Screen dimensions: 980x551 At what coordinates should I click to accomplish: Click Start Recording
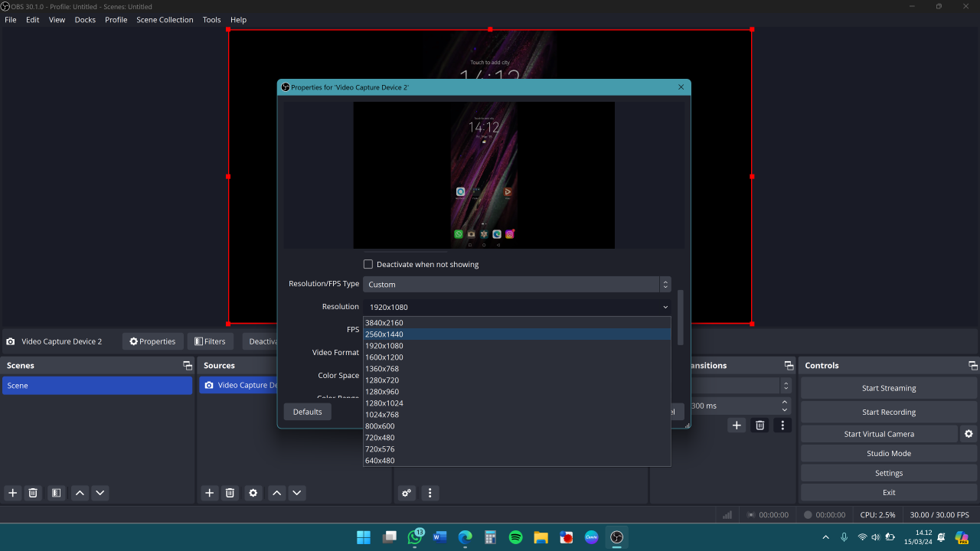pos(888,412)
